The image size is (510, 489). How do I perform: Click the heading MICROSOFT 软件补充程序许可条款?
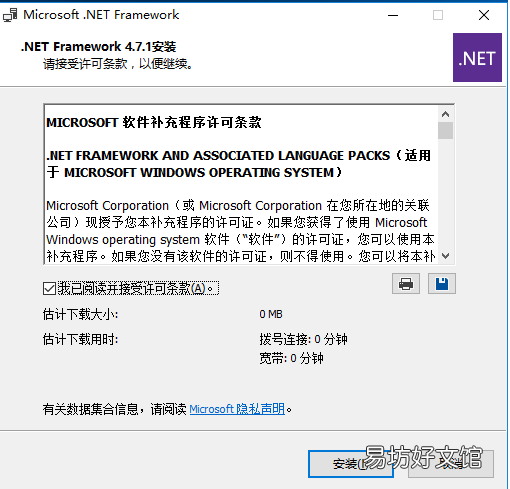154,123
